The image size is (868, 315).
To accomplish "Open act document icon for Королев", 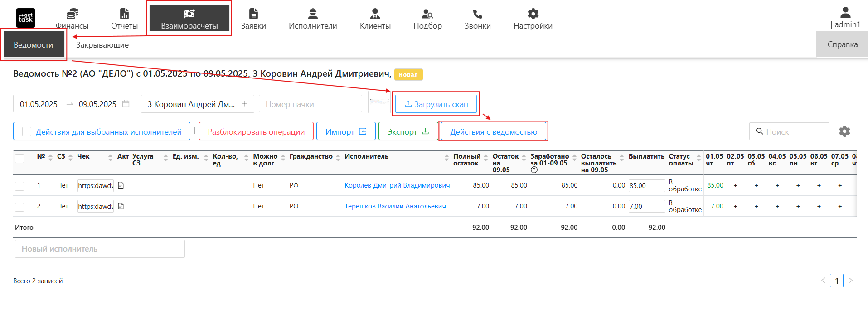I will [x=121, y=185].
